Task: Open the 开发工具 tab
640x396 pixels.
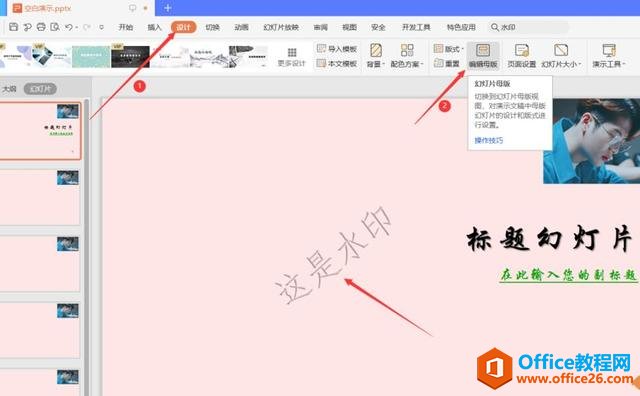Action: click(416, 27)
